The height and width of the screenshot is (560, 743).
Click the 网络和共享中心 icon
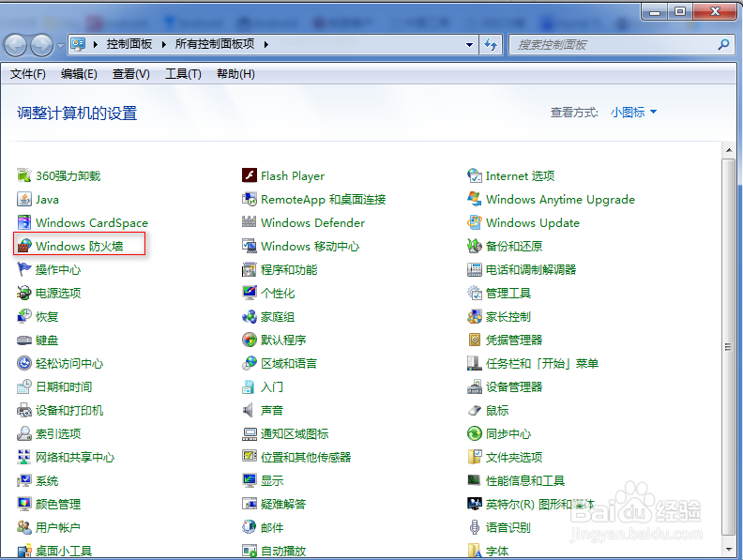[x=24, y=457]
